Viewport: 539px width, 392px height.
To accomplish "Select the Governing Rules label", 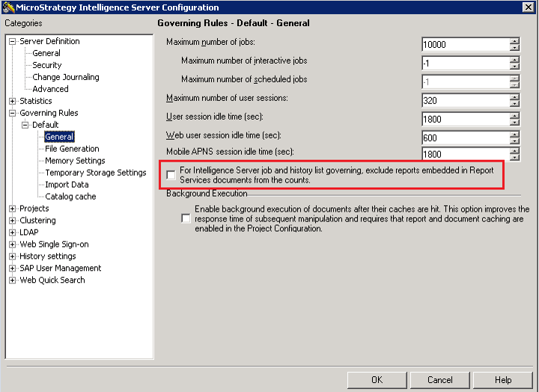I will (49, 113).
